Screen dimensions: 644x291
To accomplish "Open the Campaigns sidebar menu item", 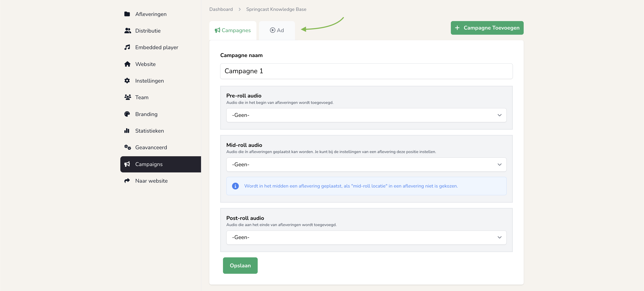I will coord(161,164).
